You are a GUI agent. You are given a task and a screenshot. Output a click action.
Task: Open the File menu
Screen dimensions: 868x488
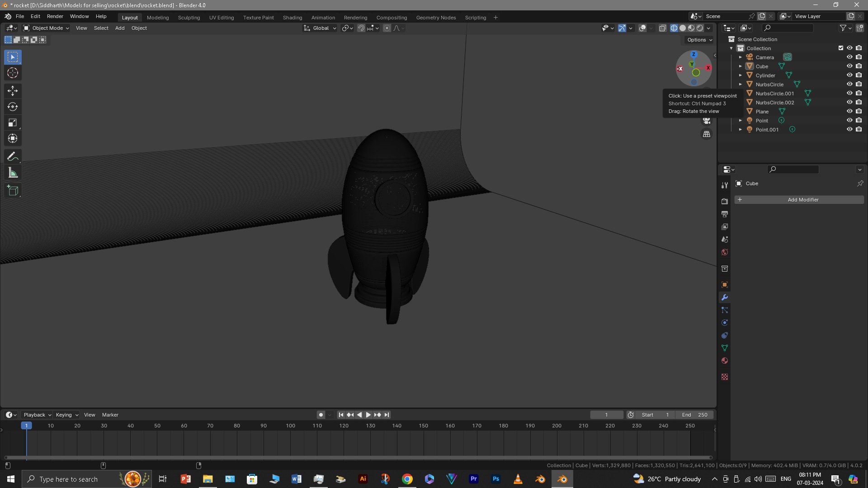point(20,16)
